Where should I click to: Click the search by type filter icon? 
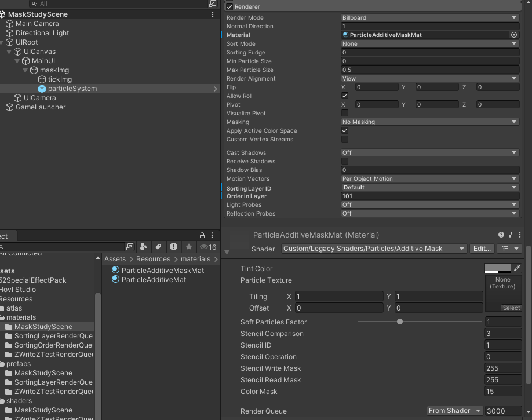[x=144, y=247]
